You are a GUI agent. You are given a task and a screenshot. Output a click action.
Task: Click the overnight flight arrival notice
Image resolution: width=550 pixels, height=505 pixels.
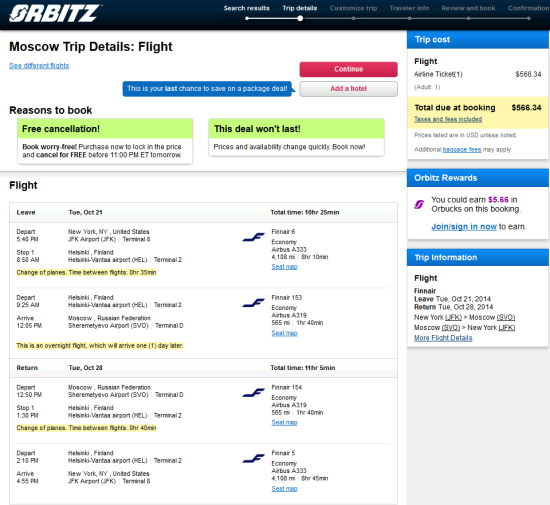(x=100, y=346)
